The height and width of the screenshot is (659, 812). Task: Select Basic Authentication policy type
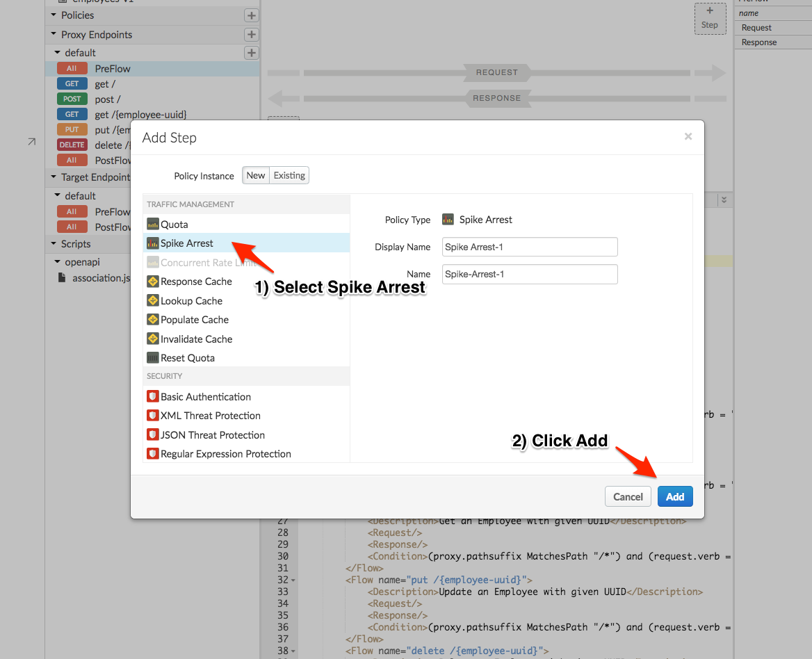[x=247, y=396]
